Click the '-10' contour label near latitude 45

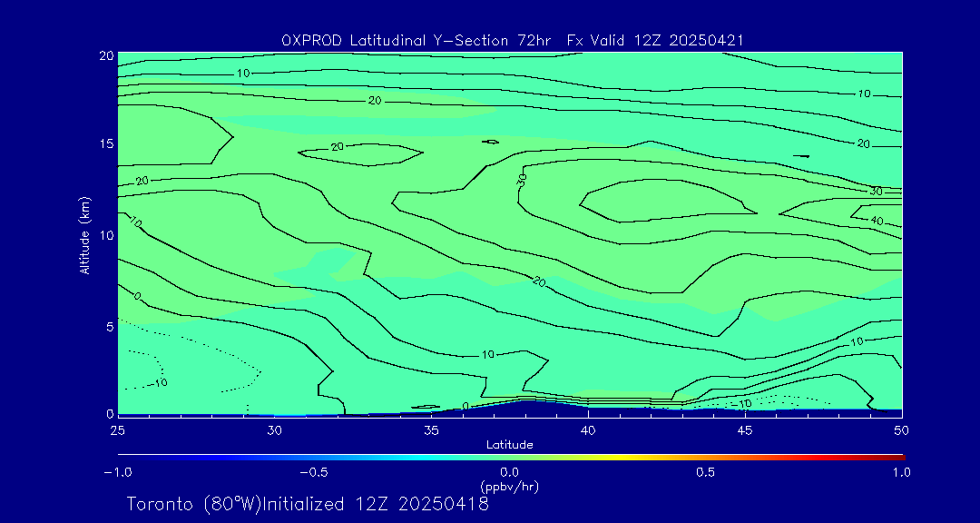(742, 403)
